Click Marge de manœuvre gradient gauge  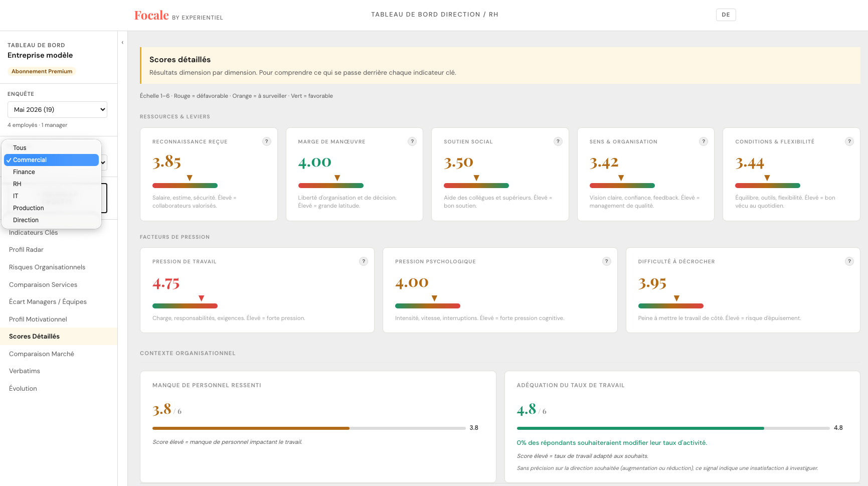tap(331, 186)
